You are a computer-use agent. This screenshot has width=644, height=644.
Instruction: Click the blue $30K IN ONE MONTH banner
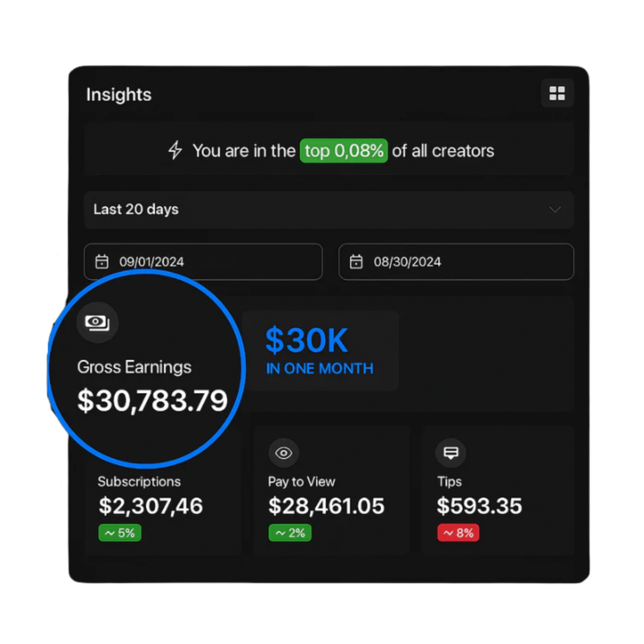pyautogui.click(x=320, y=351)
